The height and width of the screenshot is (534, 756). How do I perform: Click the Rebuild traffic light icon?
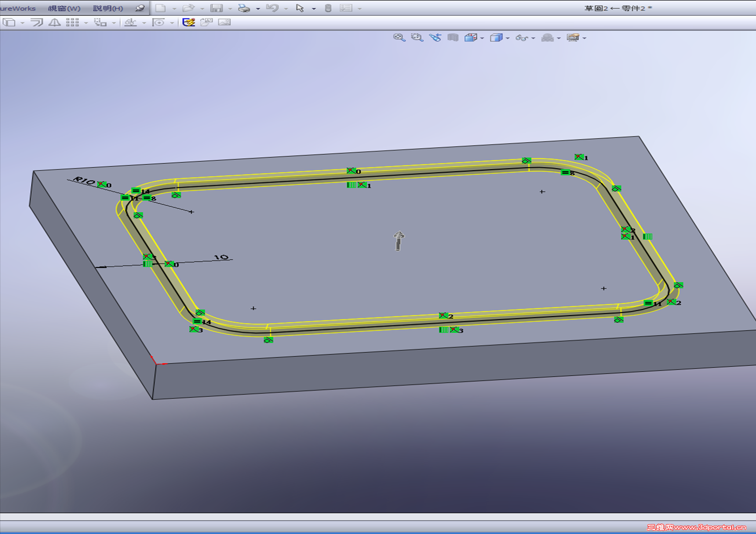(328, 8)
